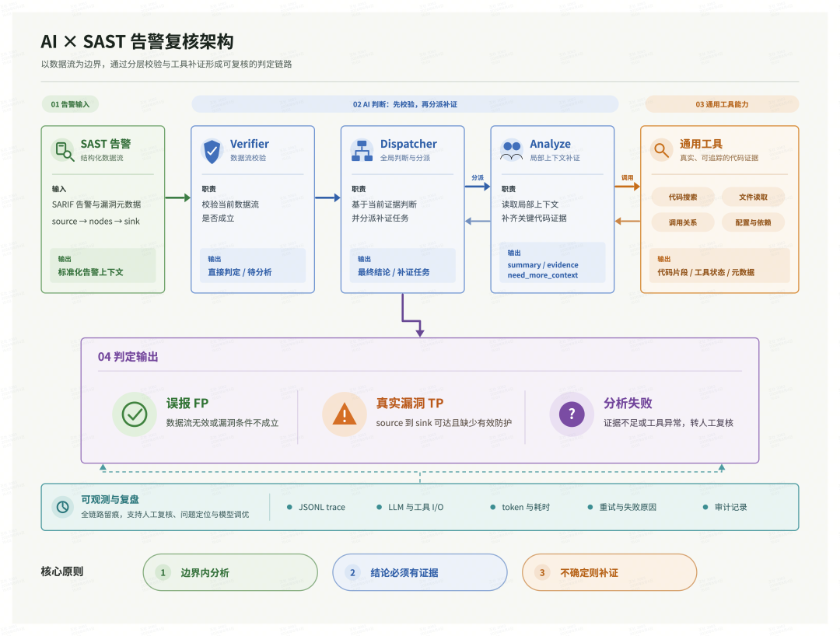Viewport: 840px width, 636px height.
Task: Click the 结论必须有证据 principle pill
Action: click(x=420, y=572)
